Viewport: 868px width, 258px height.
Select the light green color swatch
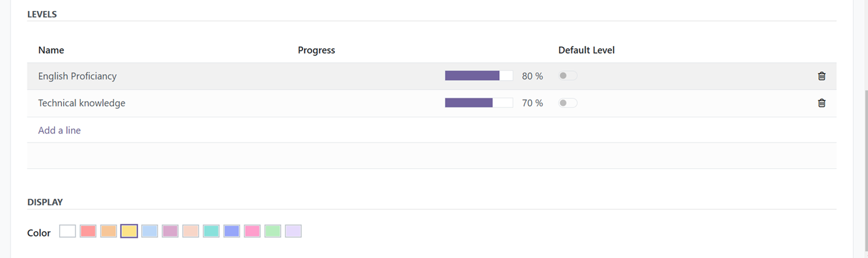(x=273, y=231)
